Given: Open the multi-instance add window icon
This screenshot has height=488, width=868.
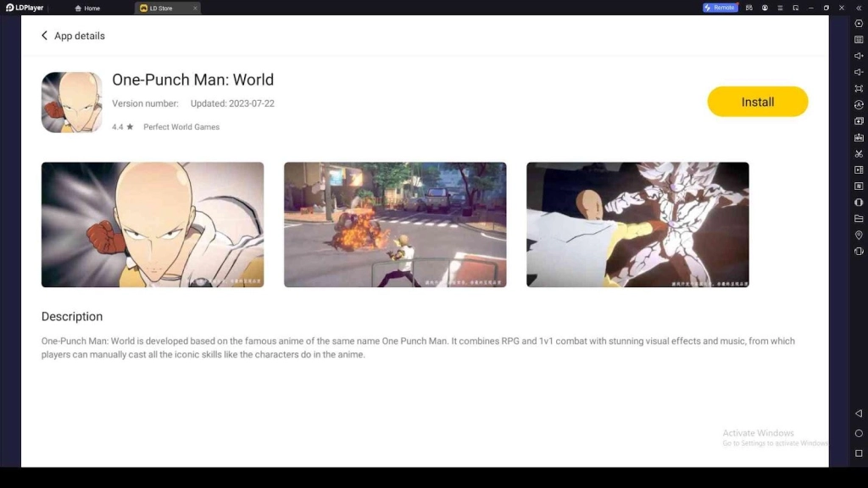Looking at the screenshot, I should coord(859,120).
